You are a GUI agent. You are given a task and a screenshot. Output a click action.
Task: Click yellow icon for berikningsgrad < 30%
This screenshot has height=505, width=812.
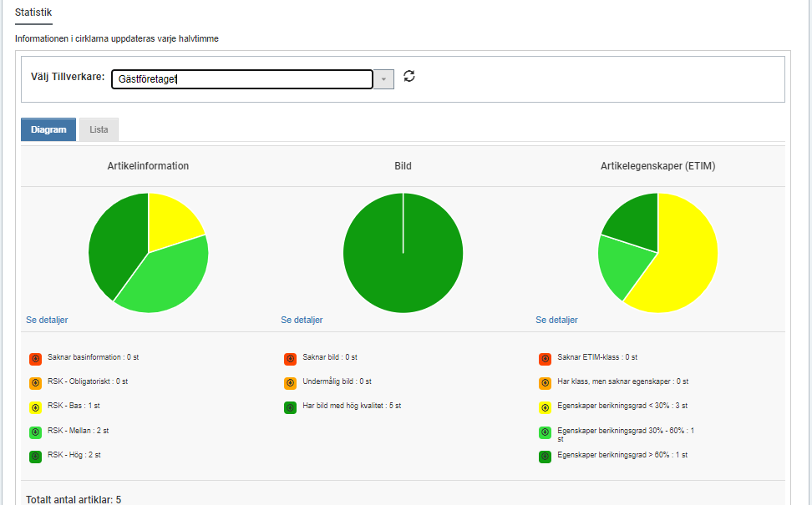click(545, 407)
